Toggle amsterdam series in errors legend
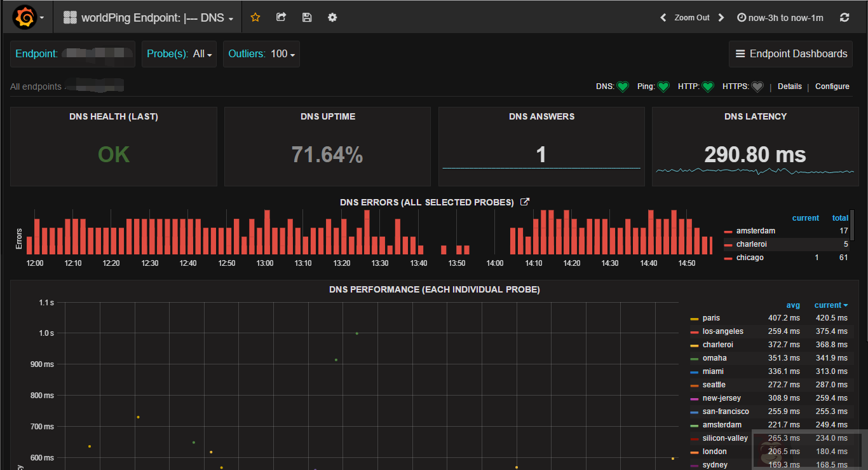The height and width of the screenshot is (470, 868). coord(756,231)
